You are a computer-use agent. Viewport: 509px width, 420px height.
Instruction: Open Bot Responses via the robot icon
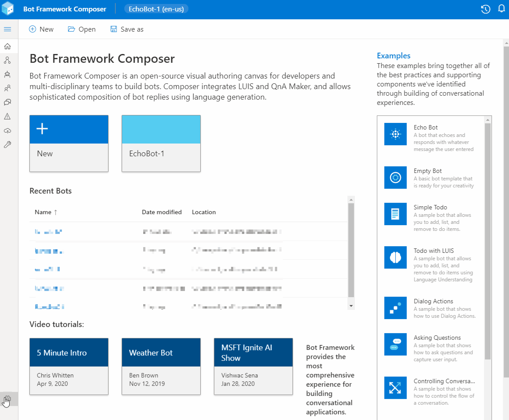pyautogui.click(x=8, y=74)
